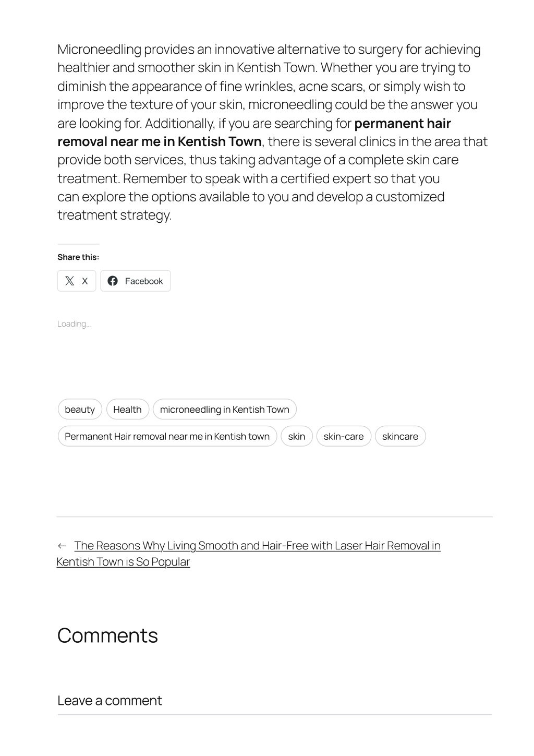The height and width of the screenshot is (756, 534).
Task: Share this post on X
Action: (x=77, y=281)
